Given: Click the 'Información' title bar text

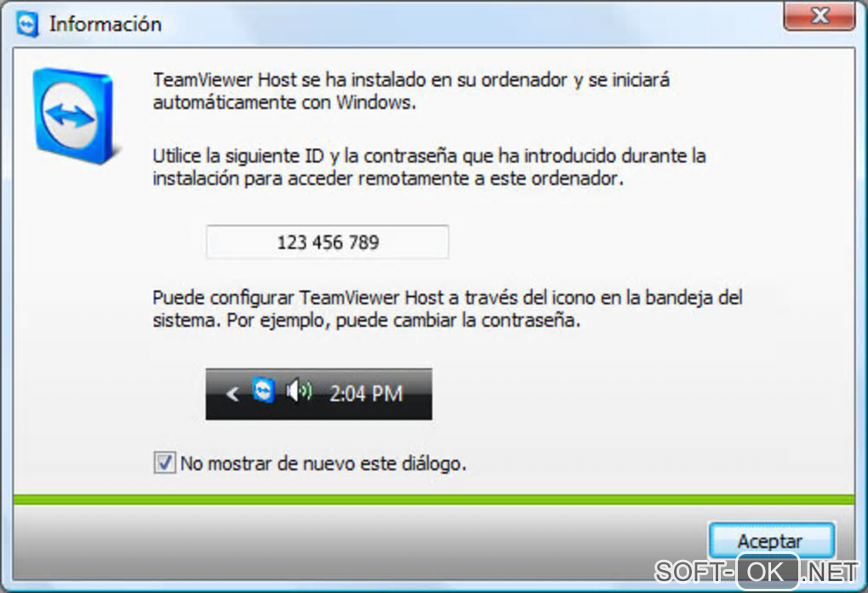Looking at the screenshot, I should click(106, 25).
